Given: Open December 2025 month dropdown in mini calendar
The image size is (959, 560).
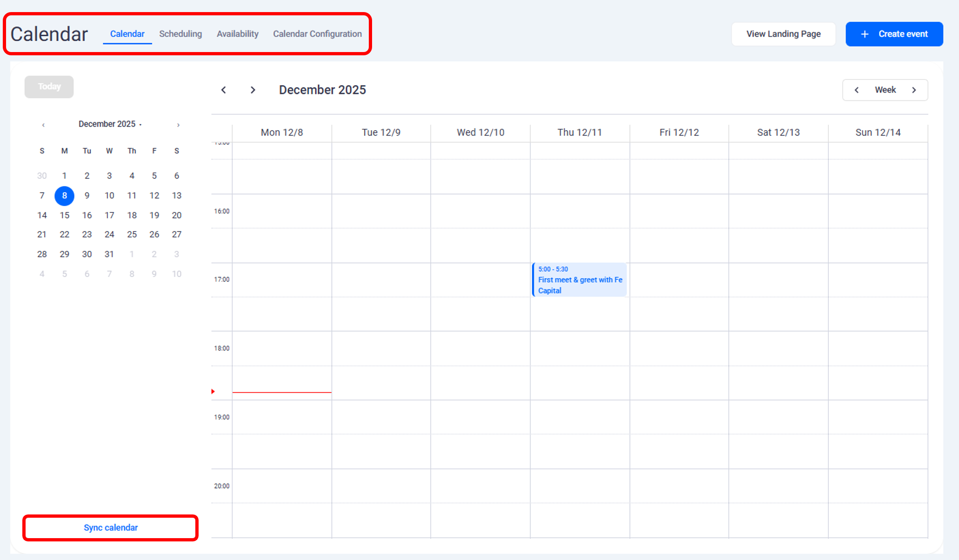Looking at the screenshot, I should [x=110, y=124].
